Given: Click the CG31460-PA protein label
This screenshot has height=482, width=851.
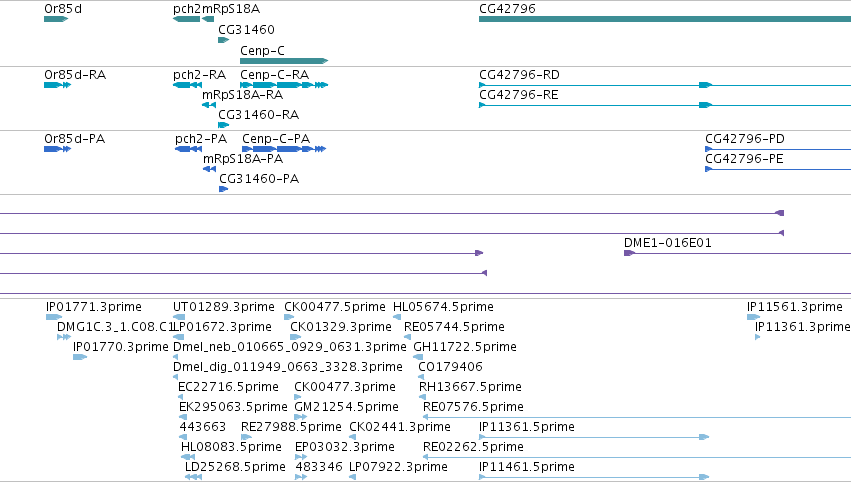Looking at the screenshot, I should tap(259, 179).
